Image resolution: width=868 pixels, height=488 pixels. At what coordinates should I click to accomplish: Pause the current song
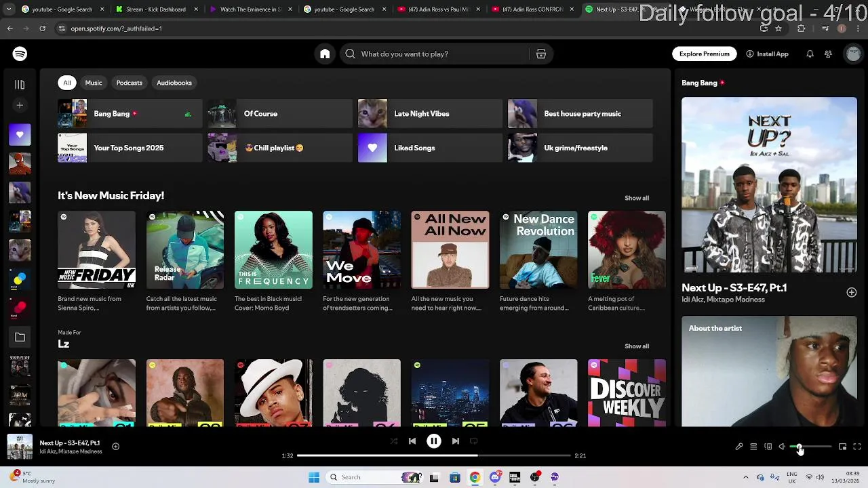coord(434,441)
